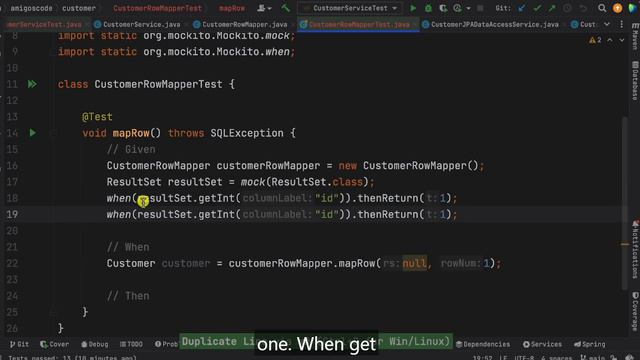Open the Services tool window
Image resolution: width=640 pixels, height=360 pixels.
[x=542, y=344]
